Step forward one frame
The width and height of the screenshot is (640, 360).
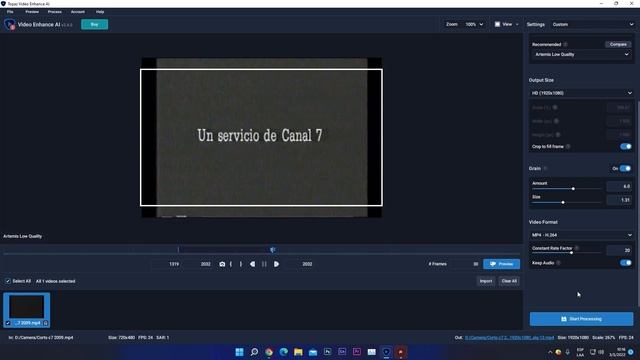pos(276,264)
